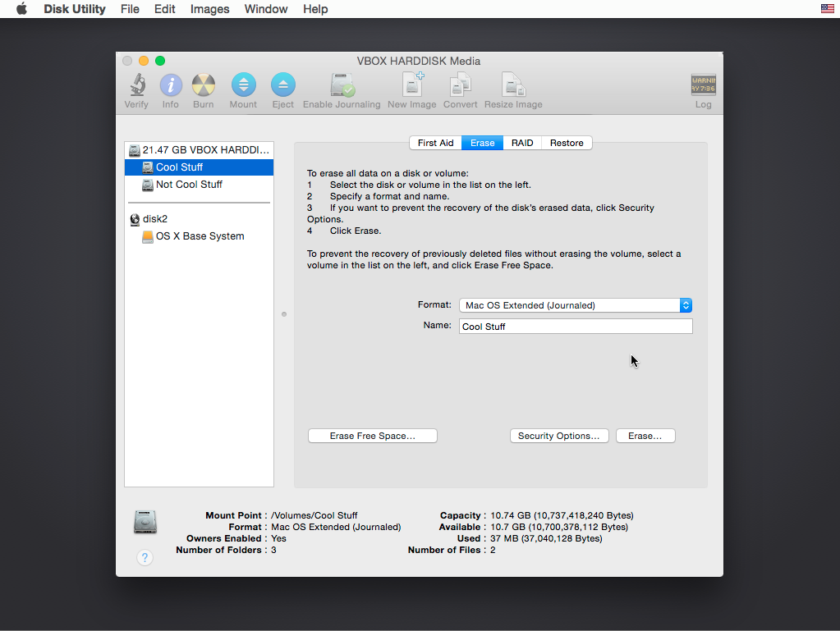Click the Used value 37 MB
The image size is (840, 631).
coord(546,538)
